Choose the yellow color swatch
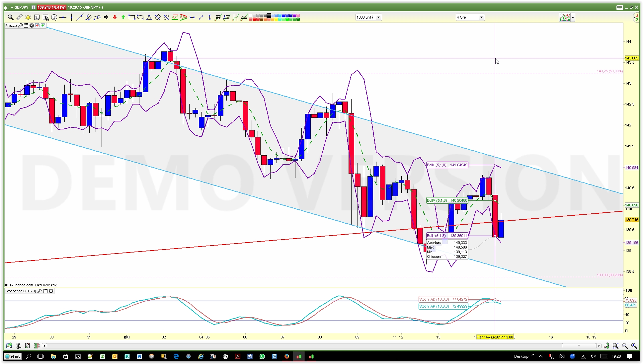Viewport: 643px width, 364px height. (x=276, y=19)
